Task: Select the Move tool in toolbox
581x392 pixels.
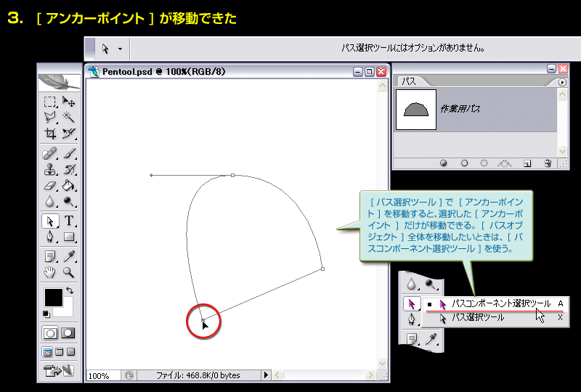Action: click(x=69, y=102)
